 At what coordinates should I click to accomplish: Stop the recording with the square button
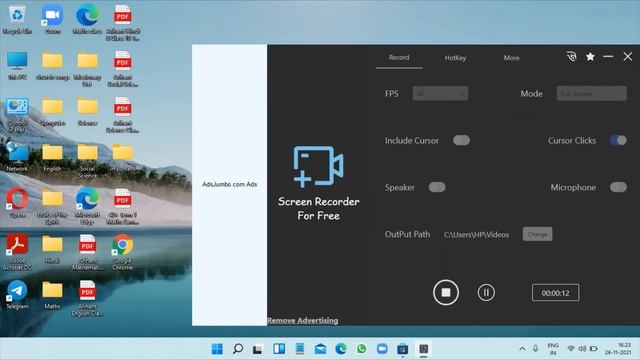coord(446,292)
